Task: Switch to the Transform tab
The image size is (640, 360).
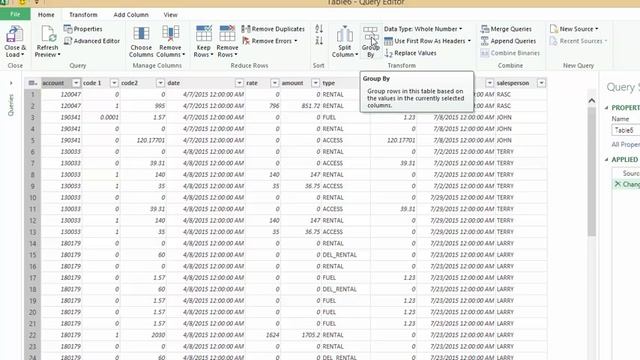Action: (x=83, y=15)
